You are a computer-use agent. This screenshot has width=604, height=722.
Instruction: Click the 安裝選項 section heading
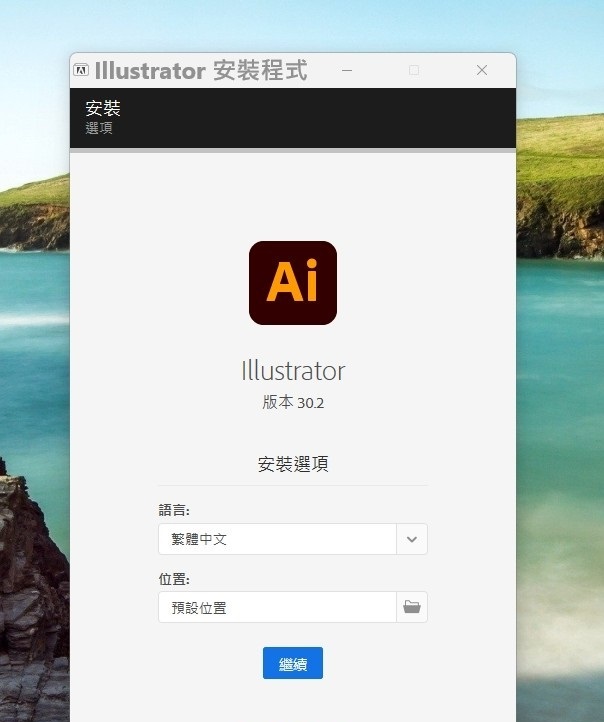click(x=293, y=464)
